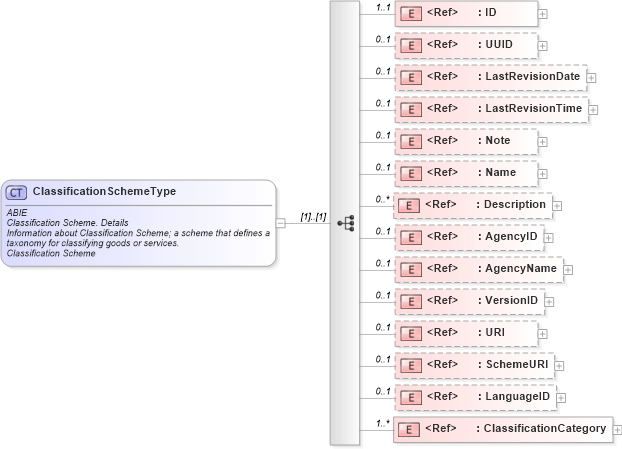Viewport: 622px width, 449px height.
Task: Click the 0..* cardinality beside Description
Action: click(382, 199)
